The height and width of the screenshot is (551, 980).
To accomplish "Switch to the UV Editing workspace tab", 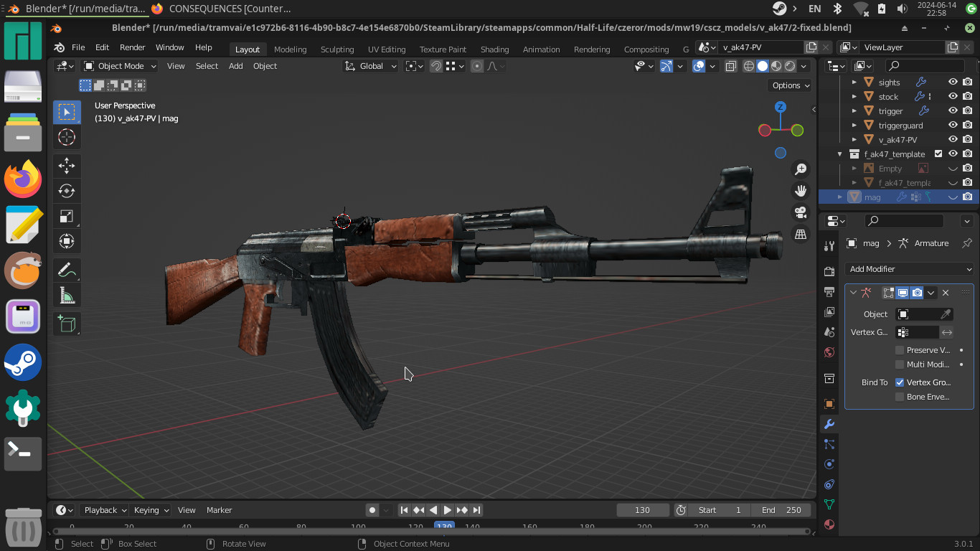I will point(386,49).
